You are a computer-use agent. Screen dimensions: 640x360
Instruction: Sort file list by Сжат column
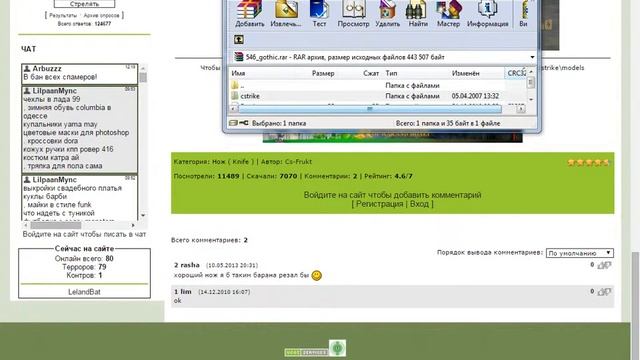click(371, 73)
